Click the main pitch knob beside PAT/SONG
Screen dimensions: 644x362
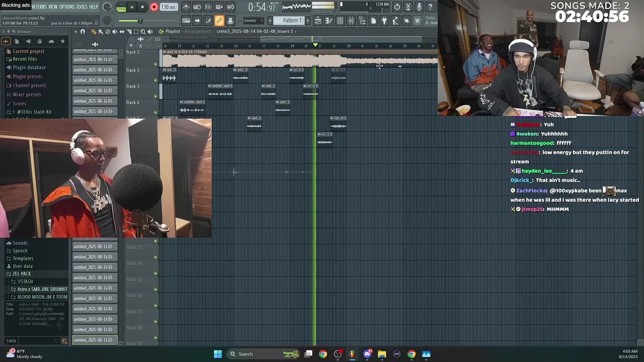(x=107, y=21)
